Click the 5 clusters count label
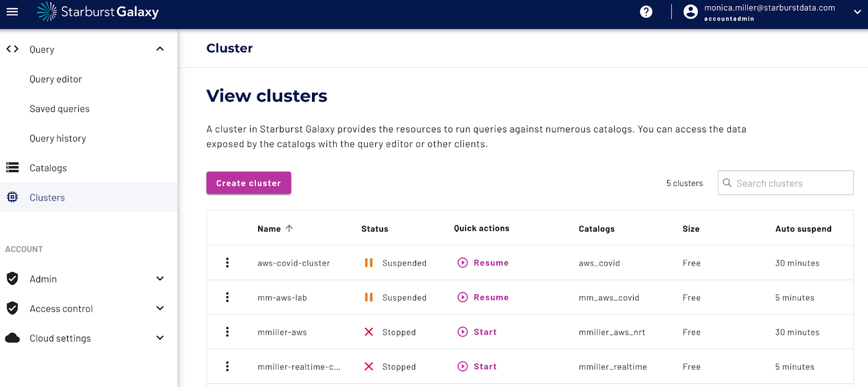Image resolution: width=868 pixels, height=387 pixels. point(685,184)
